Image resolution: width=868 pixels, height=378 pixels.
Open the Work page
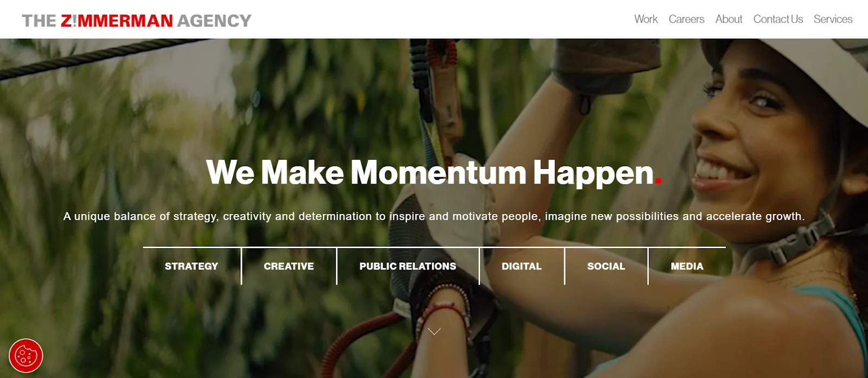point(646,19)
